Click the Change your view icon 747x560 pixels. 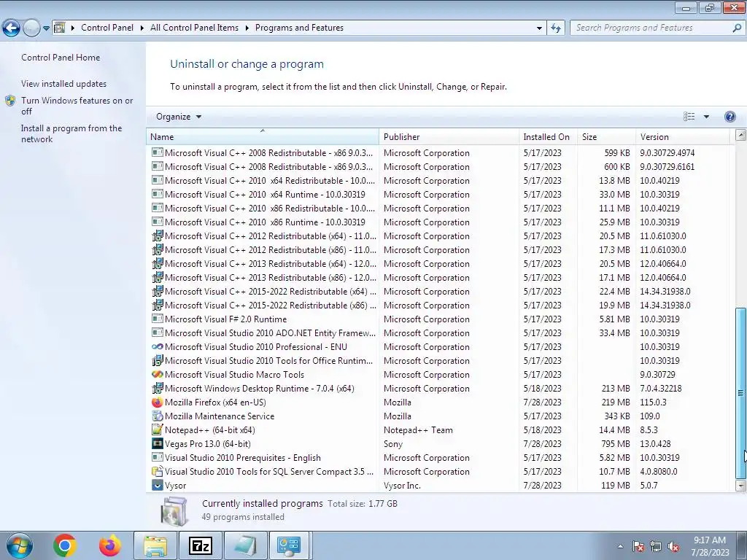[x=689, y=117]
